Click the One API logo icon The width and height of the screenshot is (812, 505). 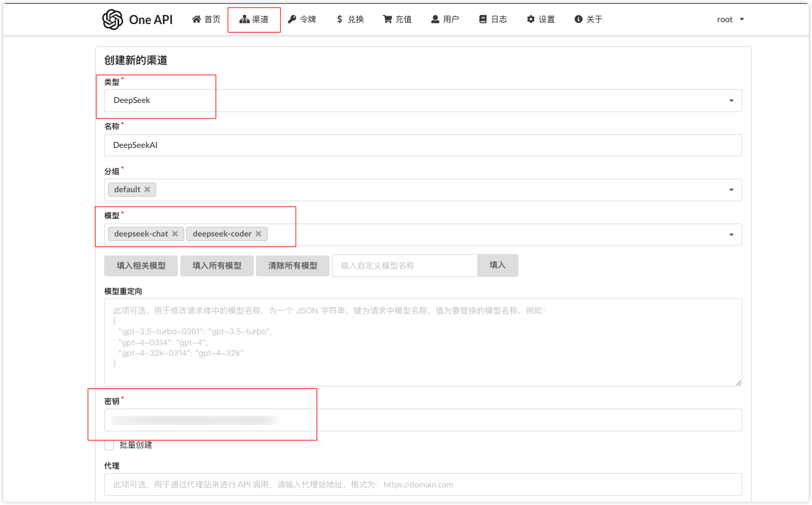(113, 20)
